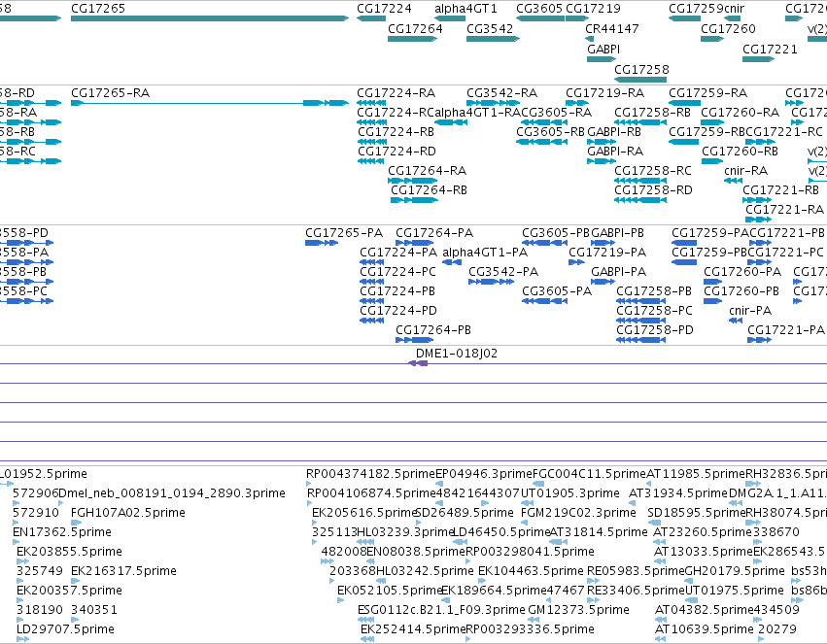Click the CG3605-RB transcript label
This screenshot has height=644, width=827.
tap(551, 132)
